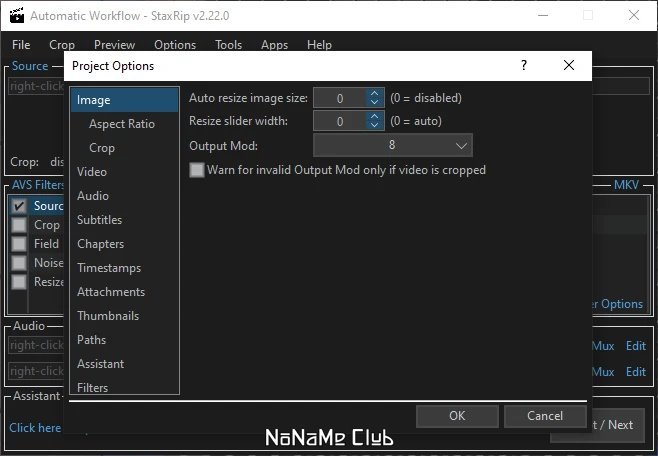658x456 pixels.
Task: Close the Project Options dialog
Action: [569, 65]
